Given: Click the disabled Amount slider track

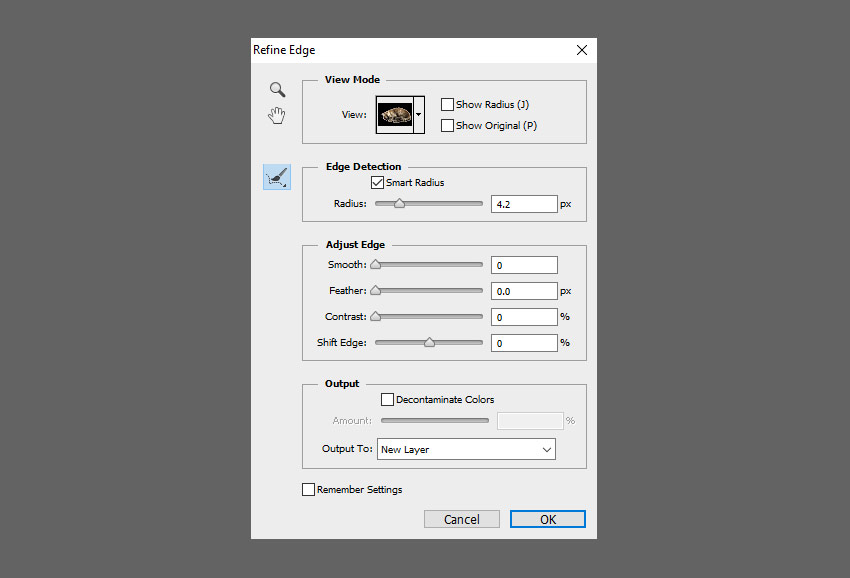Looking at the screenshot, I should tap(435, 420).
